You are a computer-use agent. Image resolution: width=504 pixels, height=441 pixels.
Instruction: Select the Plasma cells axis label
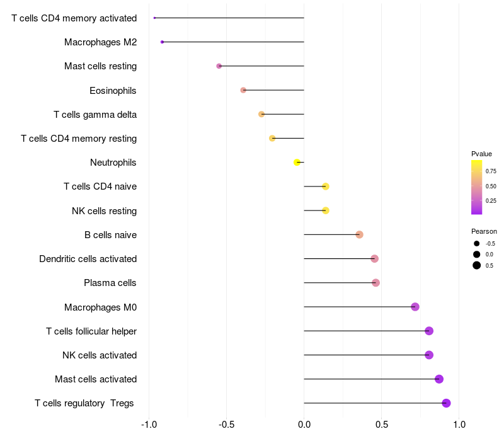point(110,283)
